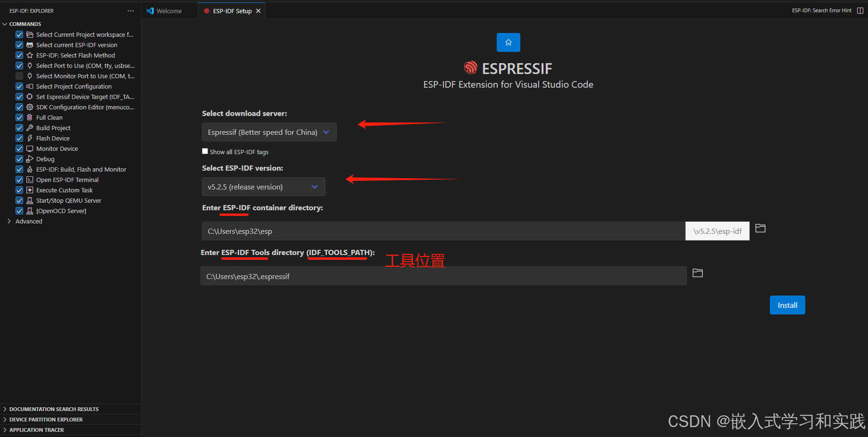Click the ESP-IDF container directory input field

click(x=443, y=231)
